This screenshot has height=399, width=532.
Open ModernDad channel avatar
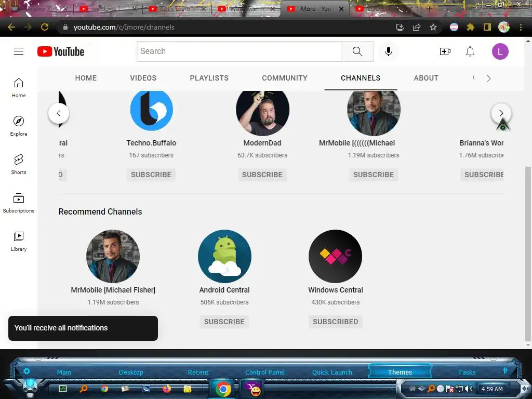[x=262, y=112]
